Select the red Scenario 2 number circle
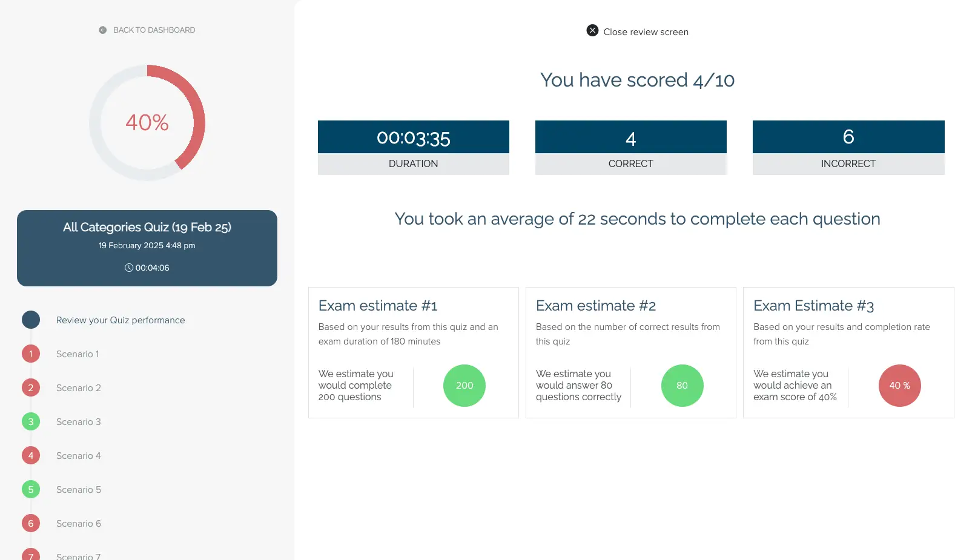Screen dimensions: 975x560 coord(31,387)
